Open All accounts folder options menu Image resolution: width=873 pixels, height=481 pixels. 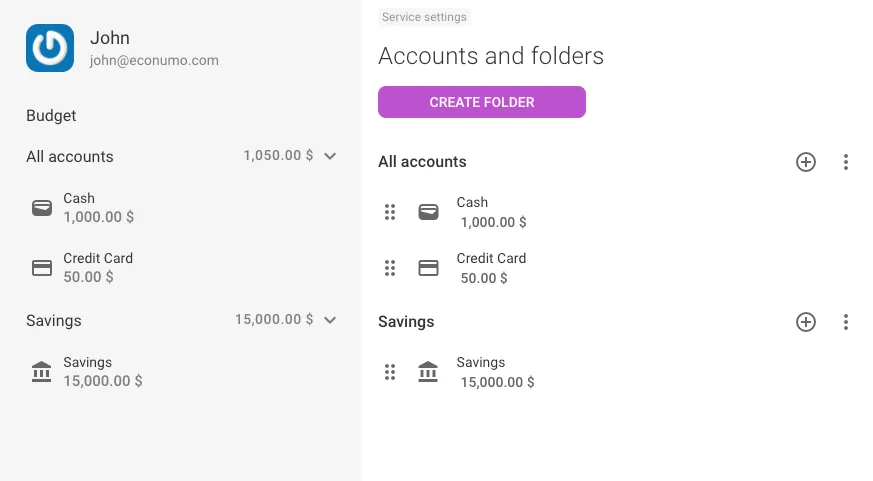coord(845,162)
